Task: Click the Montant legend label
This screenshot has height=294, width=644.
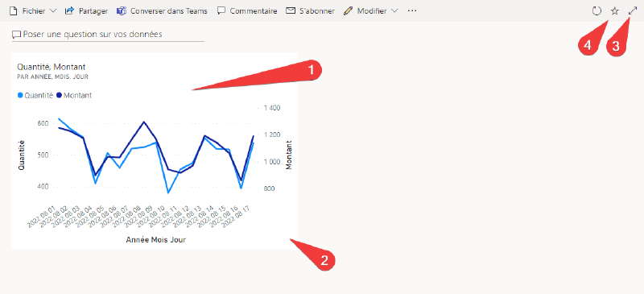Action: point(77,95)
